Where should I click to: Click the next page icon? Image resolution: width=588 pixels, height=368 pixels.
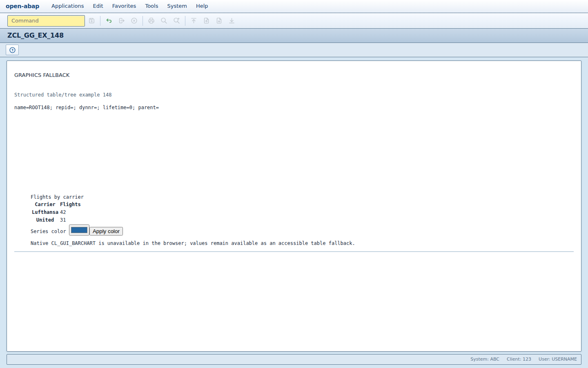point(219,21)
